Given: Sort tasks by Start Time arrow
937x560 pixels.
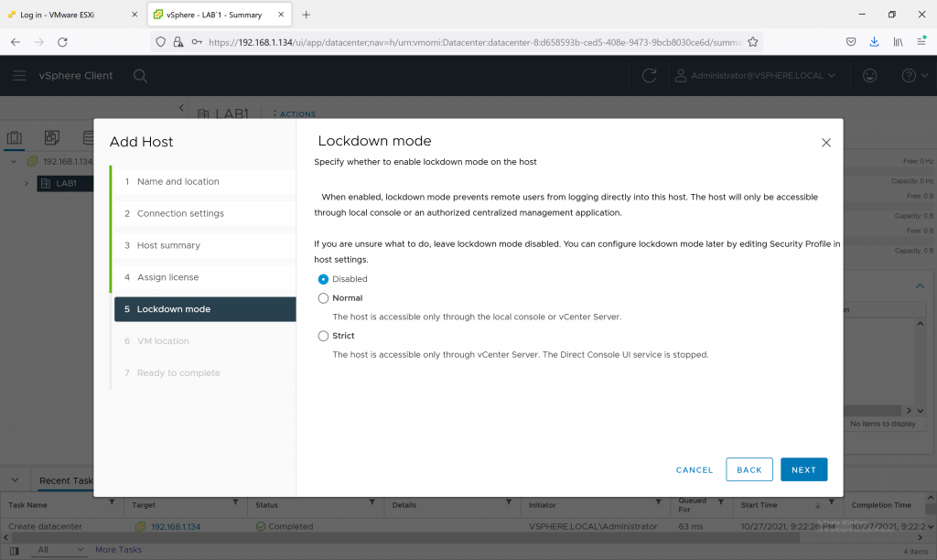Looking at the screenshot, I should click(817, 505).
